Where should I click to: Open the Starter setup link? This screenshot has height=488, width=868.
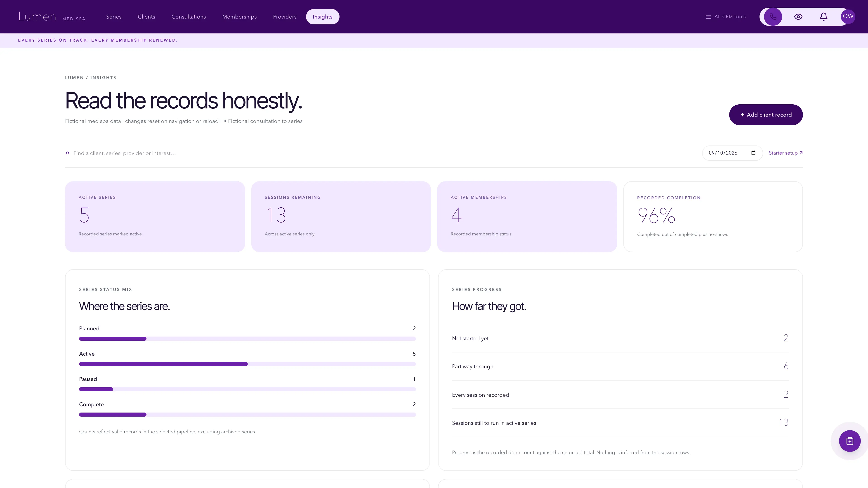786,153
